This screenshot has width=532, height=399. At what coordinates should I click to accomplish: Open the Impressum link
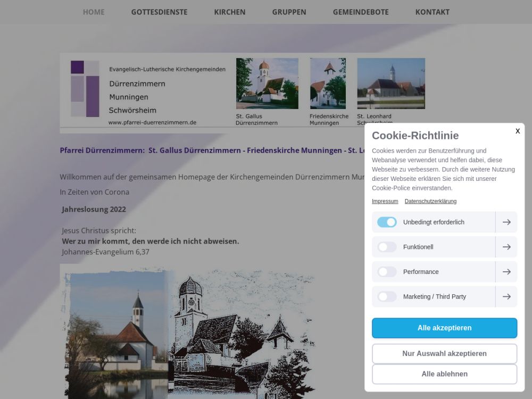pyautogui.click(x=385, y=201)
